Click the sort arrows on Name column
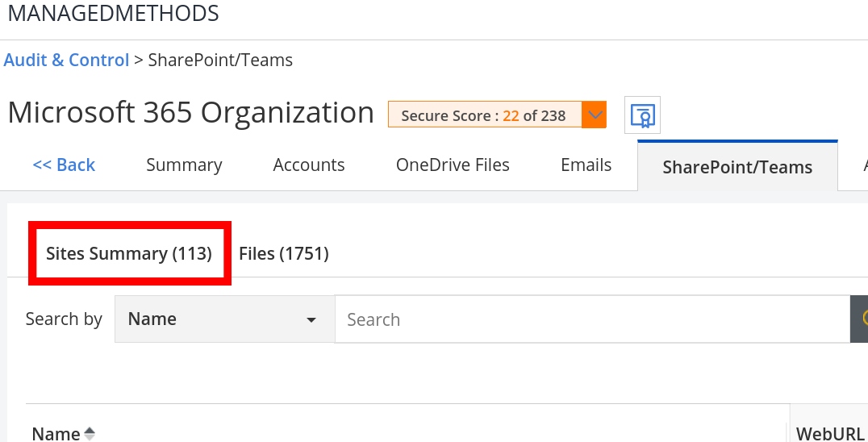The height and width of the screenshot is (442, 868). click(x=90, y=434)
